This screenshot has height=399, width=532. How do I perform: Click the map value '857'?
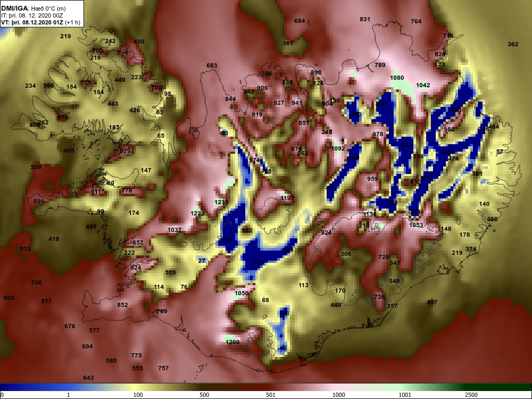point(138,243)
